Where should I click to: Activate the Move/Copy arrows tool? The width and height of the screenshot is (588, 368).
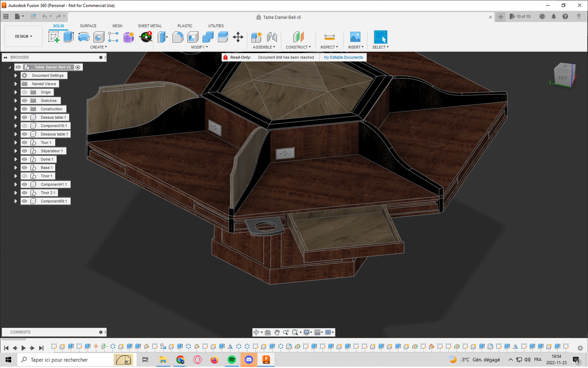[x=238, y=37]
